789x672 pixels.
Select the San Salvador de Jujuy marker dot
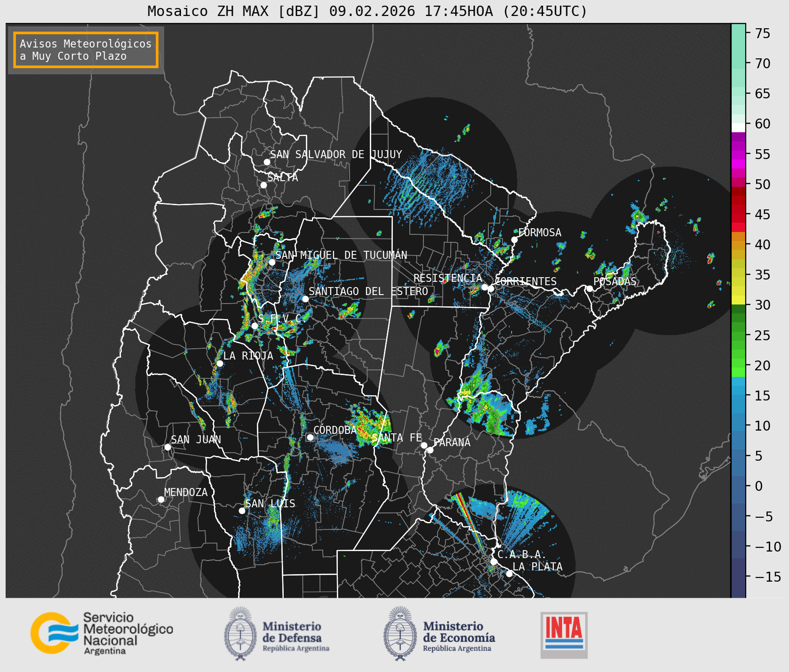[267, 162]
